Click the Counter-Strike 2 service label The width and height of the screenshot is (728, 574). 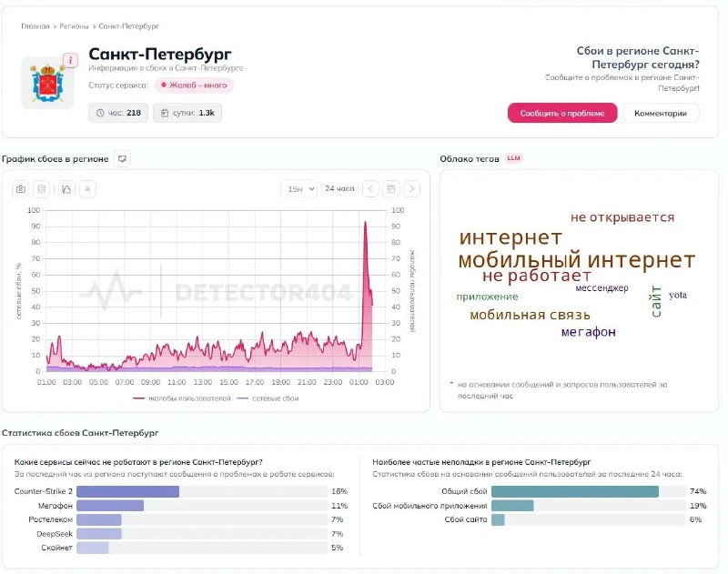pyautogui.click(x=44, y=491)
